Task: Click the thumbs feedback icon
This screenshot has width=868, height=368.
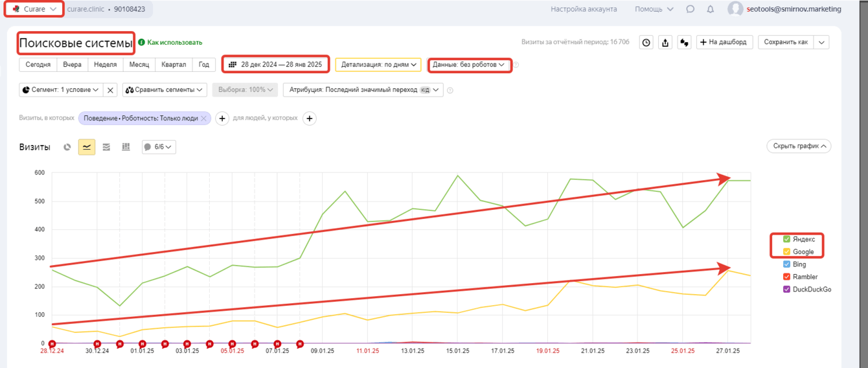Action: (x=684, y=42)
